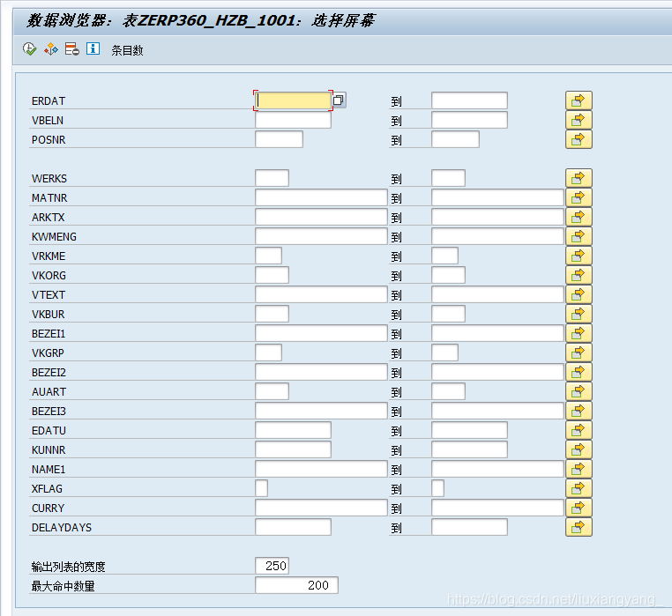Open multiple selection for VKGRP
This screenshot has height=616, width=672.
click(579, 353)
